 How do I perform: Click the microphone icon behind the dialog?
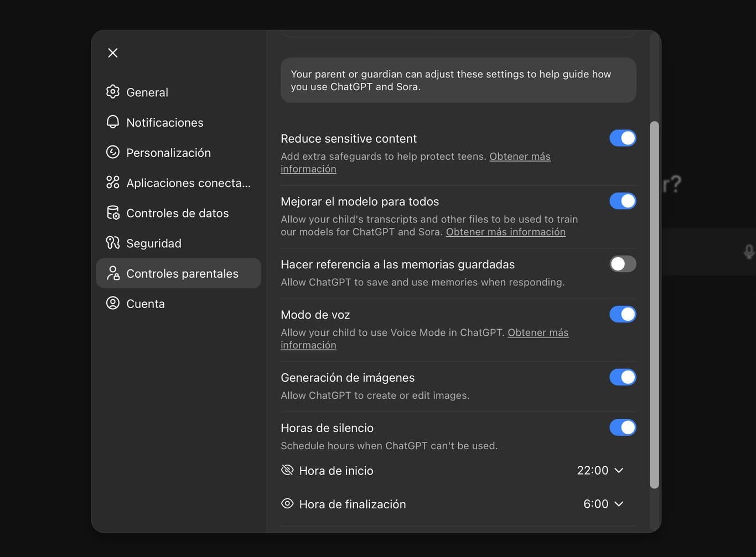click(x=748, y=252)
